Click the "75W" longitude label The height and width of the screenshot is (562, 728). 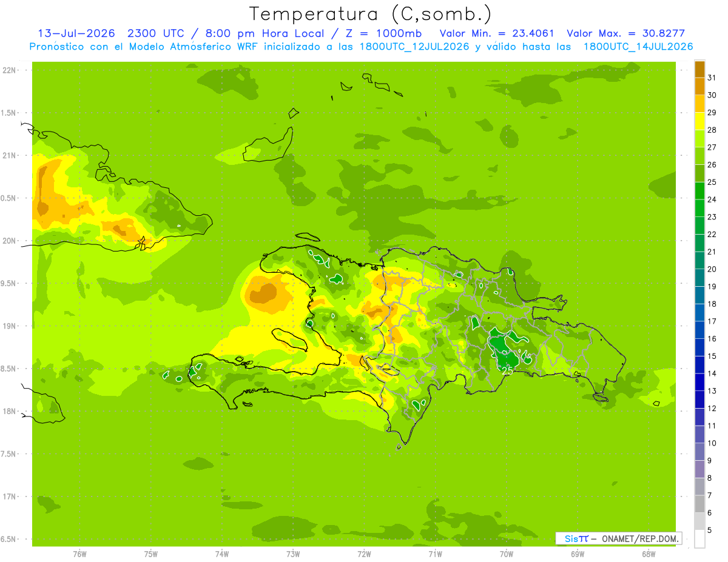(x=151, y=554)
